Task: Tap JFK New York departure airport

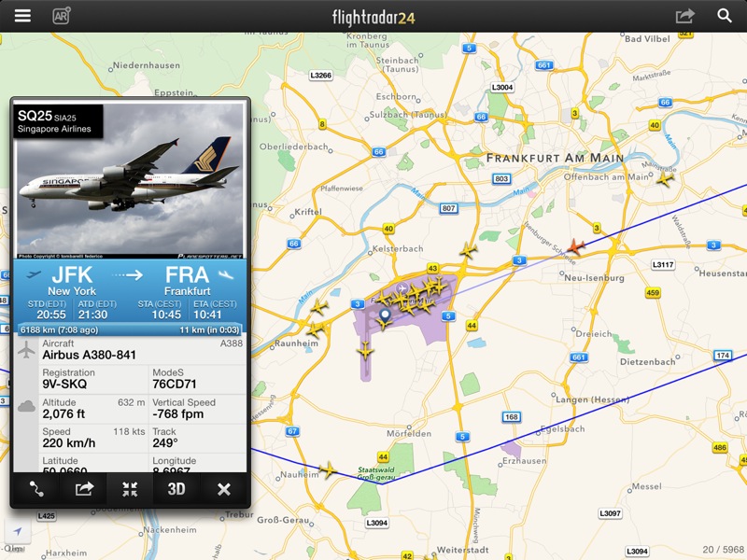Action: coord(72,282)
